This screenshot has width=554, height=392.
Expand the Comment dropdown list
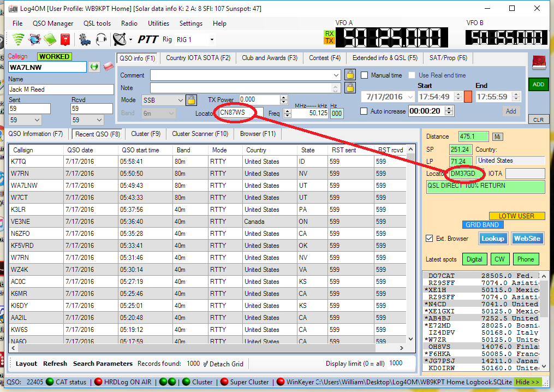point(336,75)
